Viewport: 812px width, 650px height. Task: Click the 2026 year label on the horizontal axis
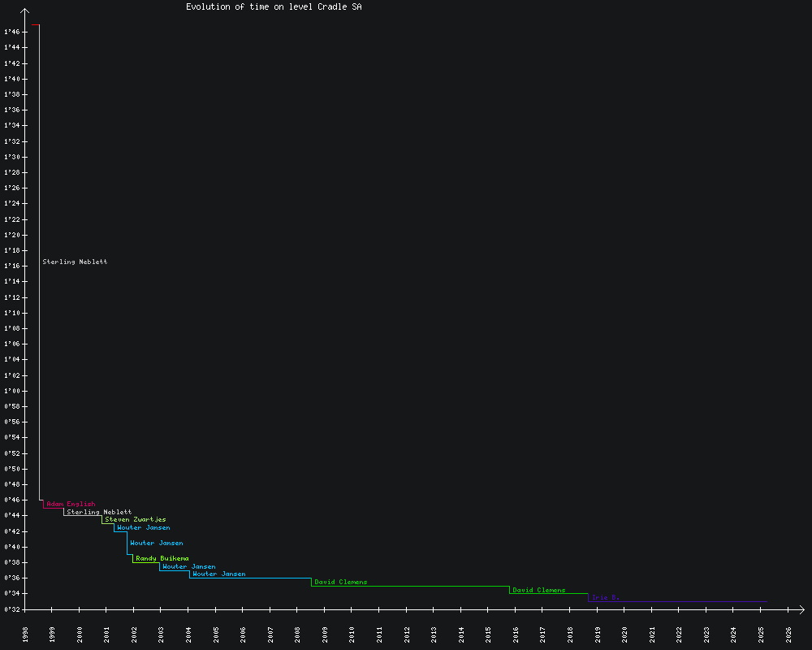[788, 634]
